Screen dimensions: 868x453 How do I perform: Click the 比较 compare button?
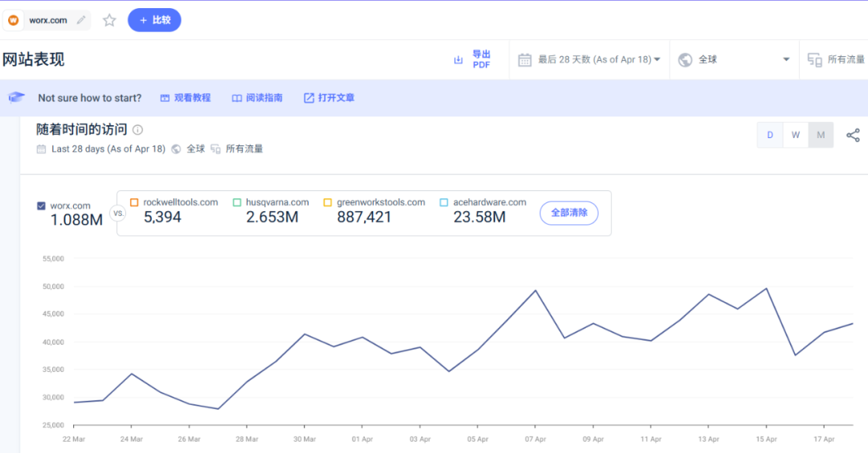tap(154, 20)
